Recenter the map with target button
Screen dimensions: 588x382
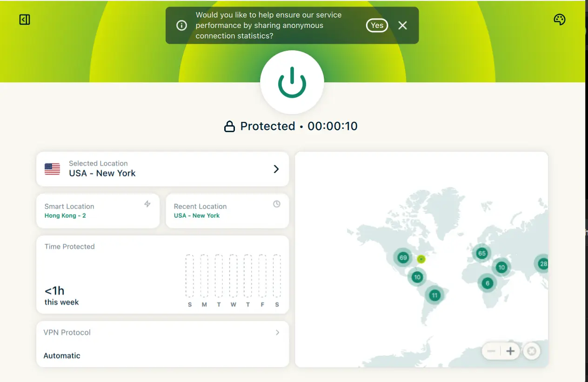[x=532, y=351]
